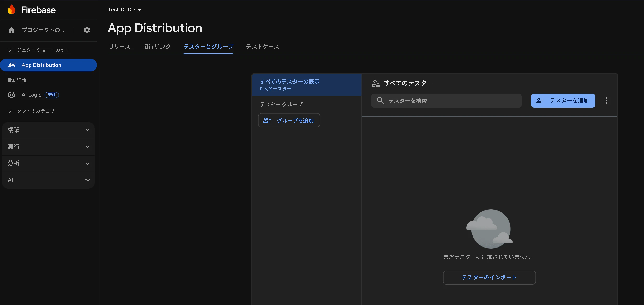644x305 pixels.
Task: Click the search magnifier icon
Action: click(x=380, y=101)
